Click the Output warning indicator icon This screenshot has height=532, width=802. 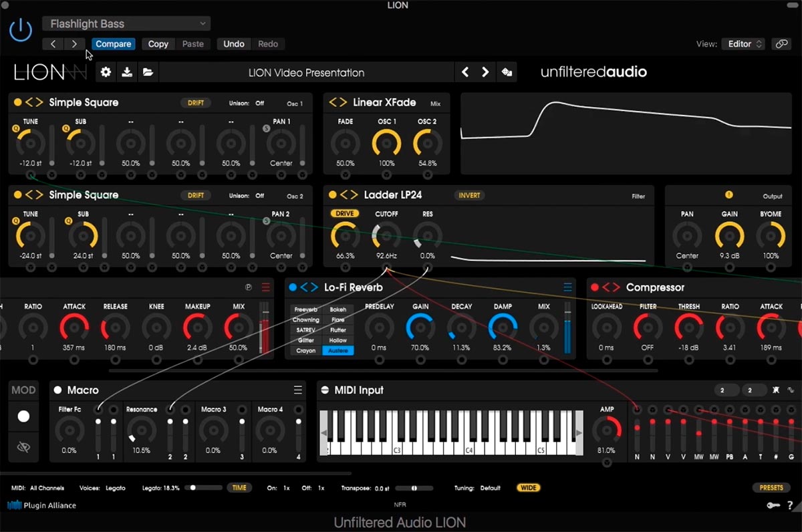pyautogui.click(x=728, y=195)
